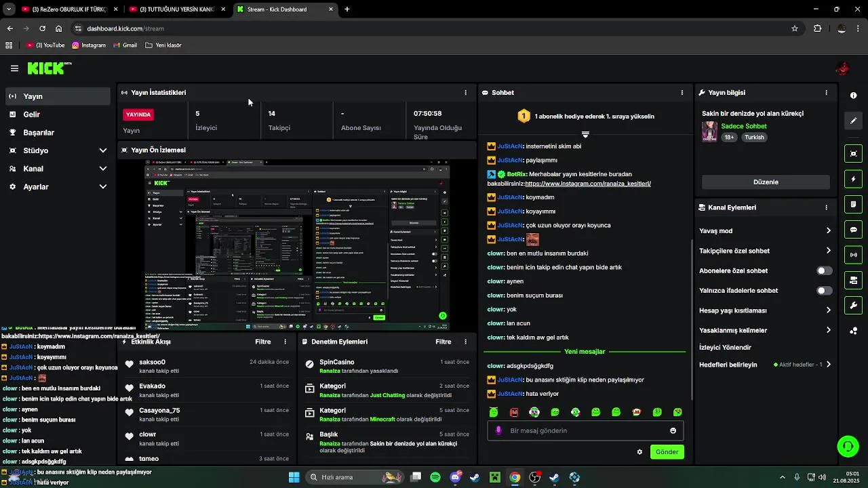Click the Sadece Sohbet category thumbnail image

709,131
